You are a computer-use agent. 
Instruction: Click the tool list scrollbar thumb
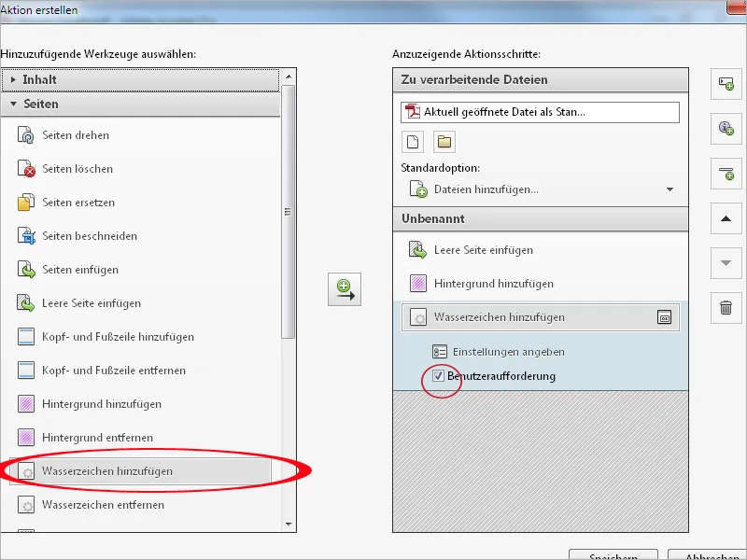[288, 212]
